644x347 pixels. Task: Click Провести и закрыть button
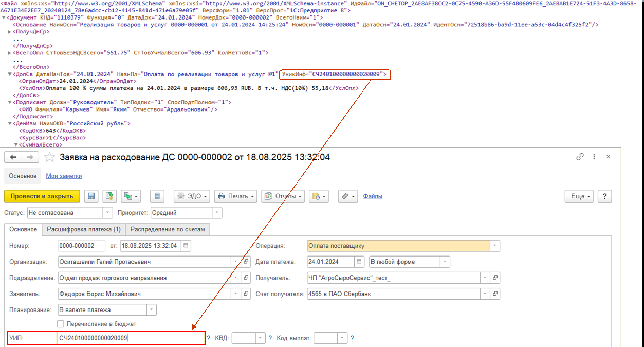click(x=42, y=196)
